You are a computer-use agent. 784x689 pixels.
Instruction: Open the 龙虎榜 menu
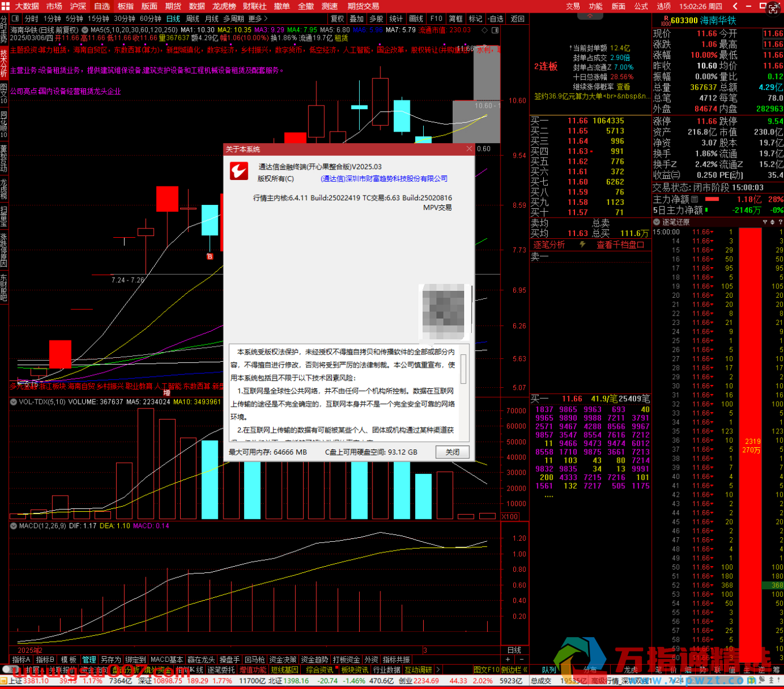(224, 6)
